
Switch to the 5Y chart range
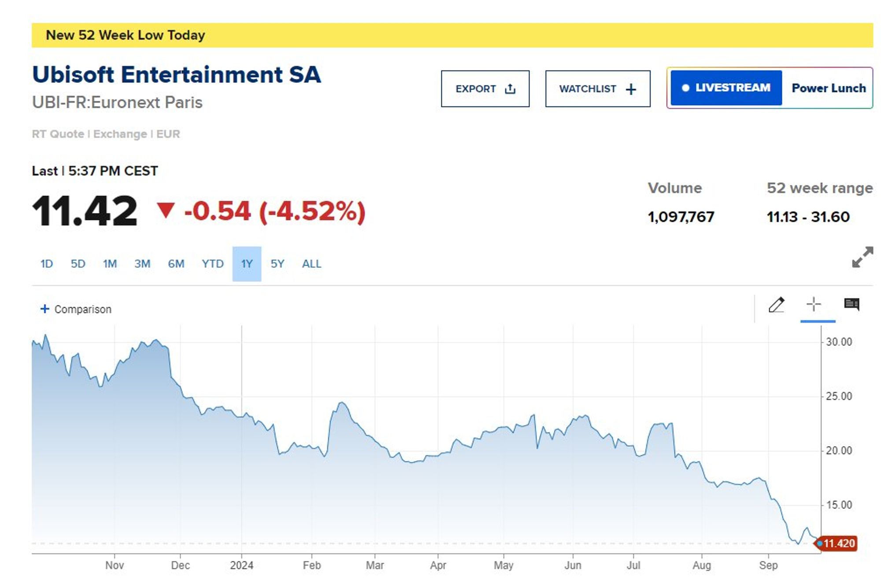[x=277, y=264]
